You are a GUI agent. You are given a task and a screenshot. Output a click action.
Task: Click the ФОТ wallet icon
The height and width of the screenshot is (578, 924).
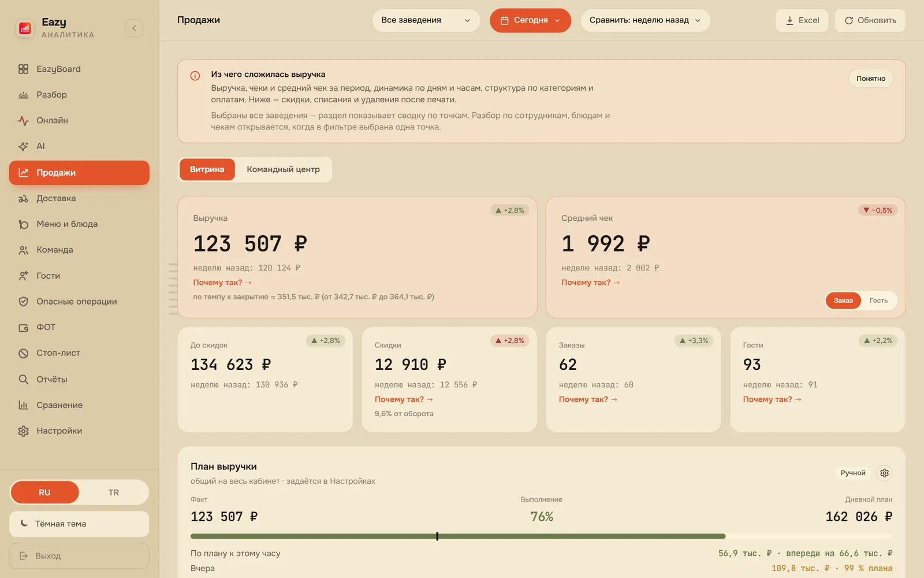click(x=23, y=327)
